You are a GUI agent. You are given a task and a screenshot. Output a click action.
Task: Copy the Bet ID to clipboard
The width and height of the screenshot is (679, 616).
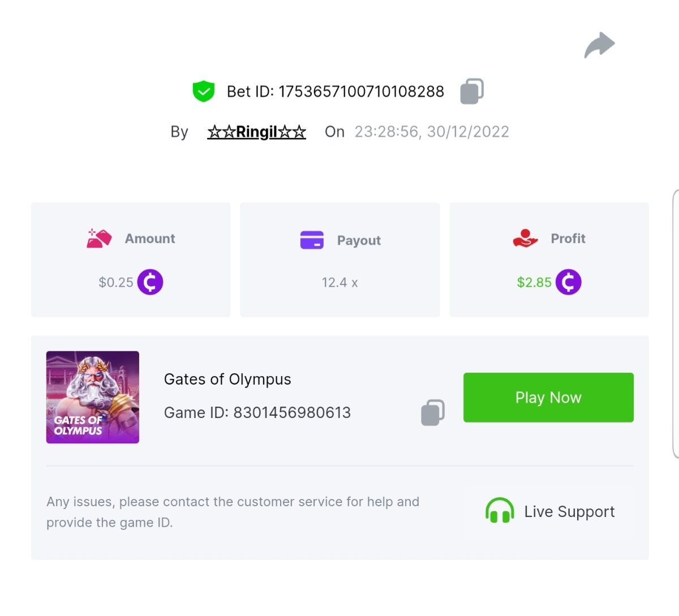click(472, 91)
